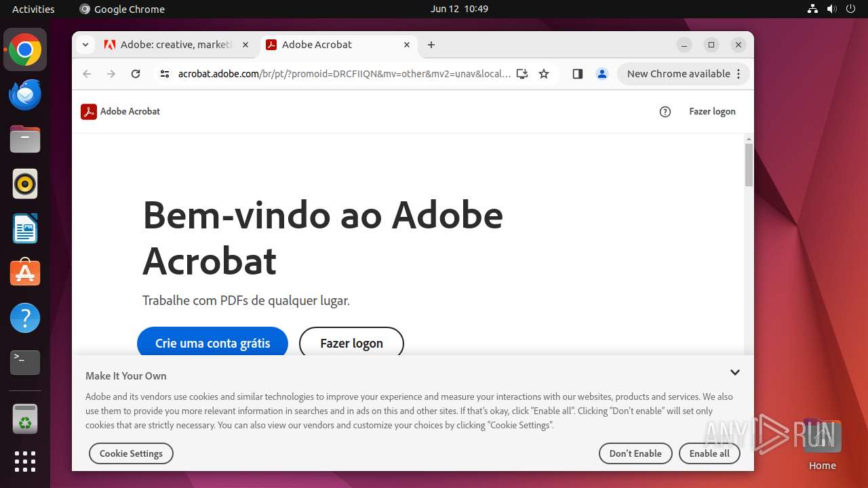Maximize the Chrome window
The image size is (868, 488).
pos(711,45)
